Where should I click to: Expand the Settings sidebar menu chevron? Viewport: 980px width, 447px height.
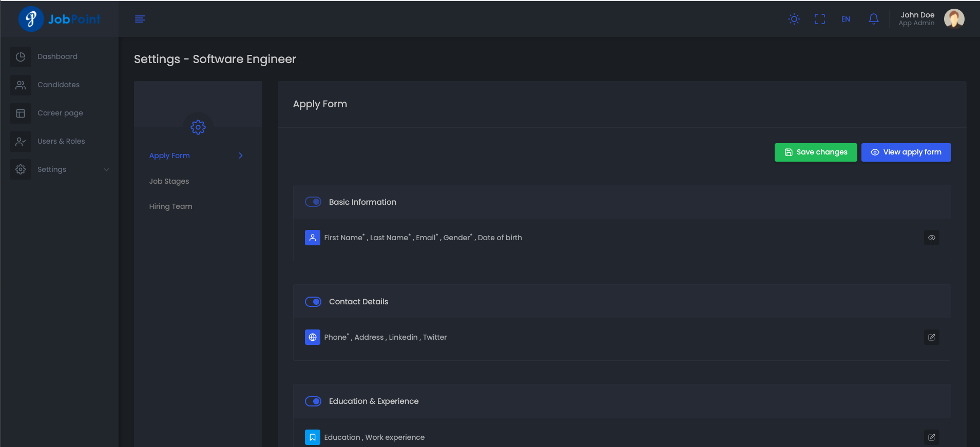point(106,170)
